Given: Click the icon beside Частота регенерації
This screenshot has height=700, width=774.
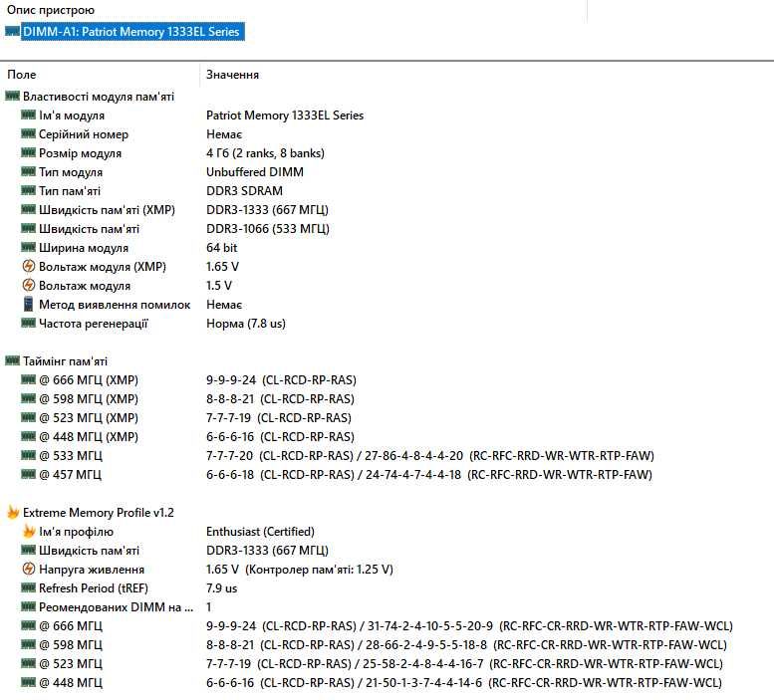Looking at the screenshot, I should (x=28, y=323).
